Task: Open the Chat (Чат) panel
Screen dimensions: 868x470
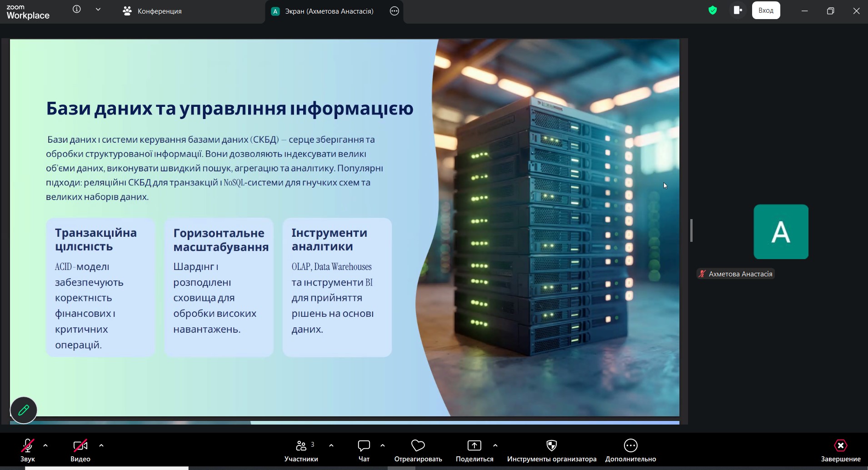Action: (x=364, y=445)
